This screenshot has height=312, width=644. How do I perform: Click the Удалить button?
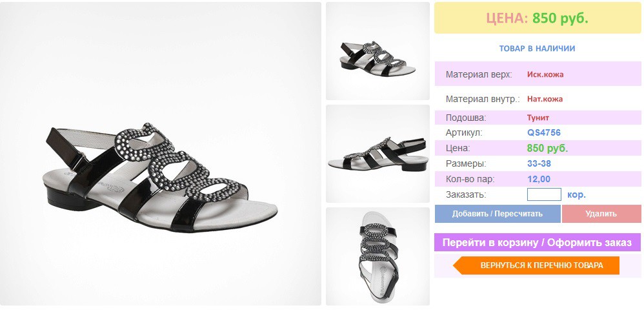pyautogui.click(x=601, y=214)
